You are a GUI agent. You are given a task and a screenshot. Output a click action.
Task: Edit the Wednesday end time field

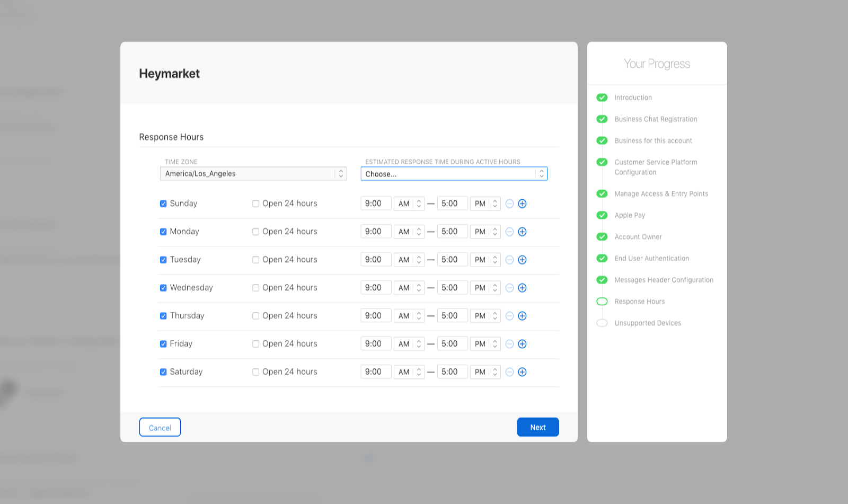tap(453, 288)
